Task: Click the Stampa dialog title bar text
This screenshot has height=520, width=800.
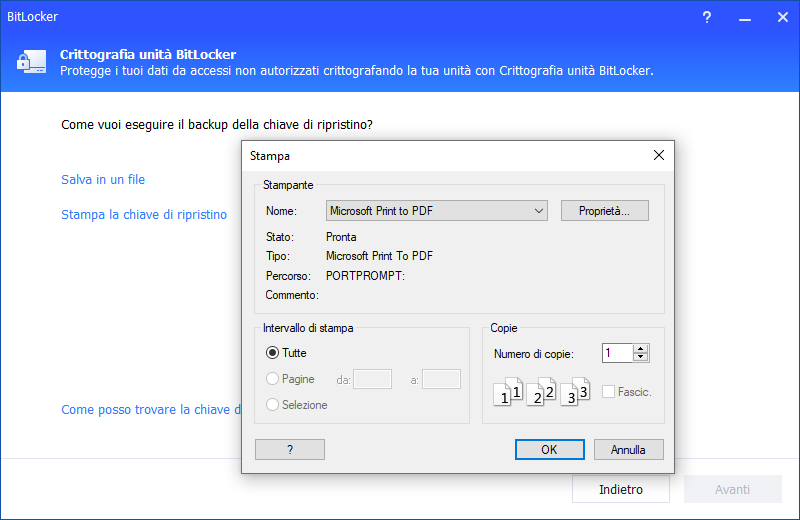Action: click(x=270, y=156)
